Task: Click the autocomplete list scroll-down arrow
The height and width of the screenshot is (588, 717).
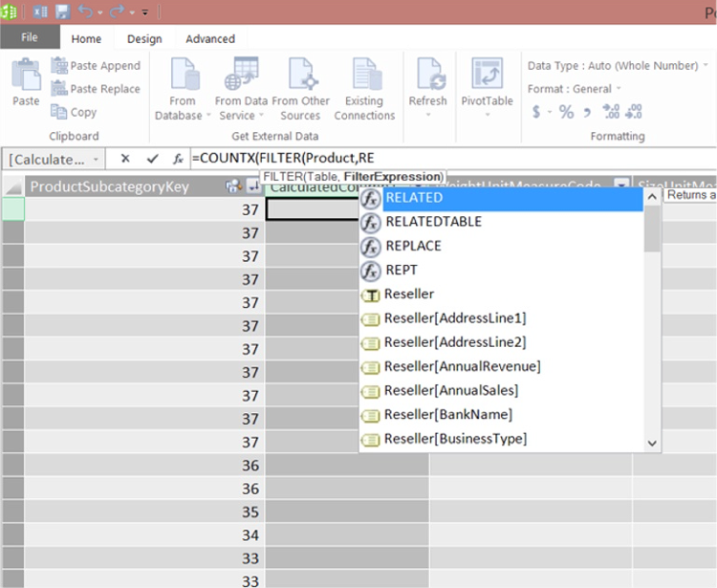Action: pos(653,443)
